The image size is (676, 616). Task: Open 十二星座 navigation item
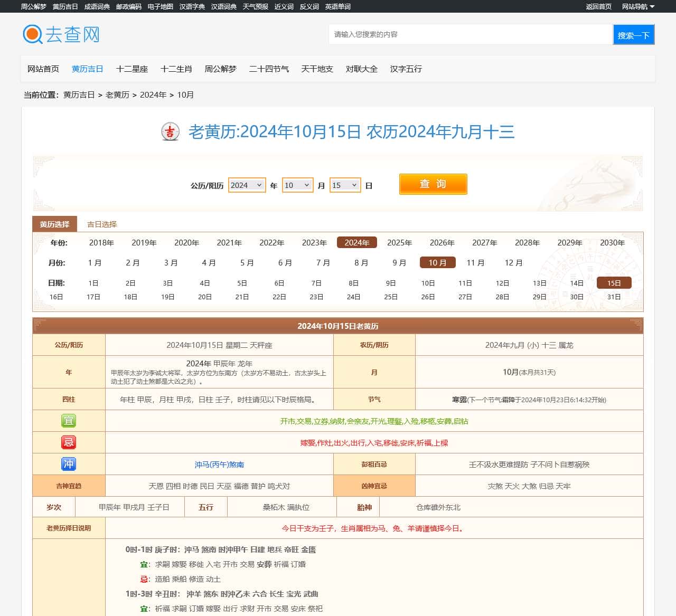click(132, 69)
